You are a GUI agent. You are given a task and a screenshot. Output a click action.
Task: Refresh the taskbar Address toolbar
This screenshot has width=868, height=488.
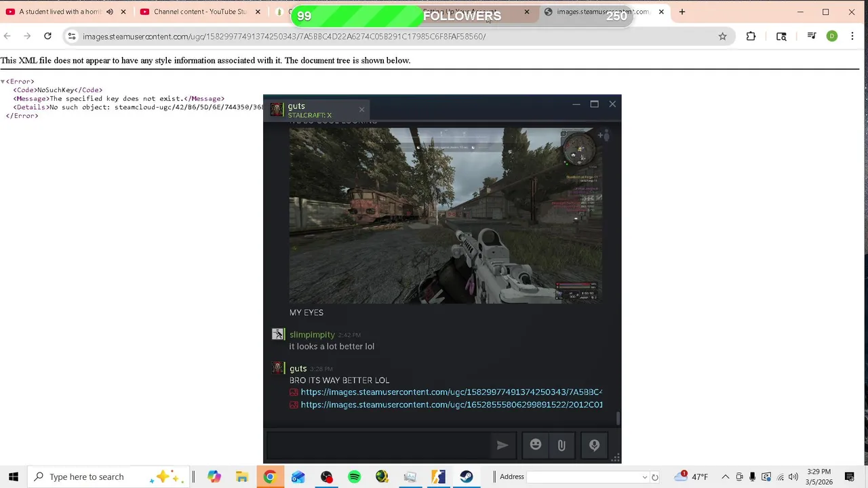655,477
